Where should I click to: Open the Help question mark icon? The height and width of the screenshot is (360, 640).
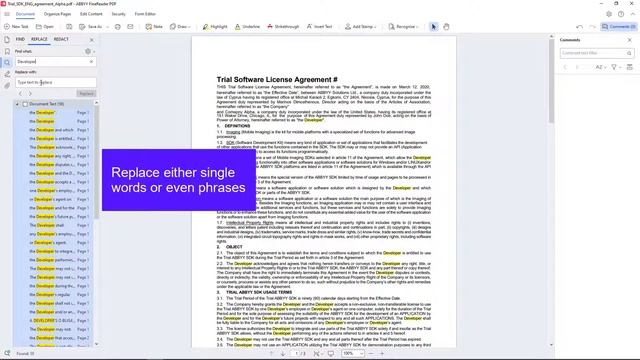621,14
